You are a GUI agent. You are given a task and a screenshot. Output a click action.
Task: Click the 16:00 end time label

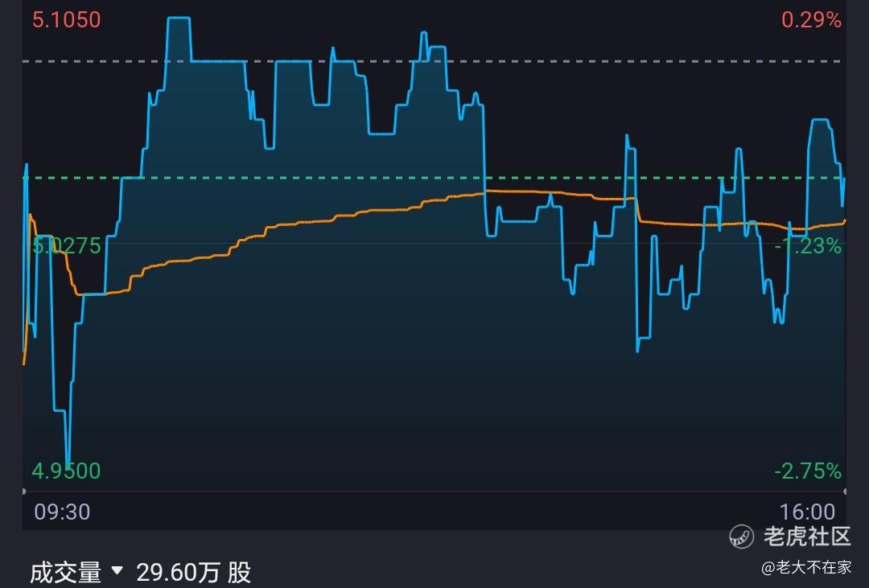(x=808, y=512)
